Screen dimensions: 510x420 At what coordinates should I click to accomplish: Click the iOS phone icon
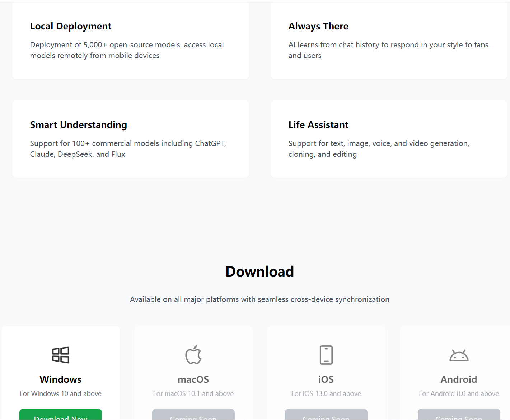326,355
